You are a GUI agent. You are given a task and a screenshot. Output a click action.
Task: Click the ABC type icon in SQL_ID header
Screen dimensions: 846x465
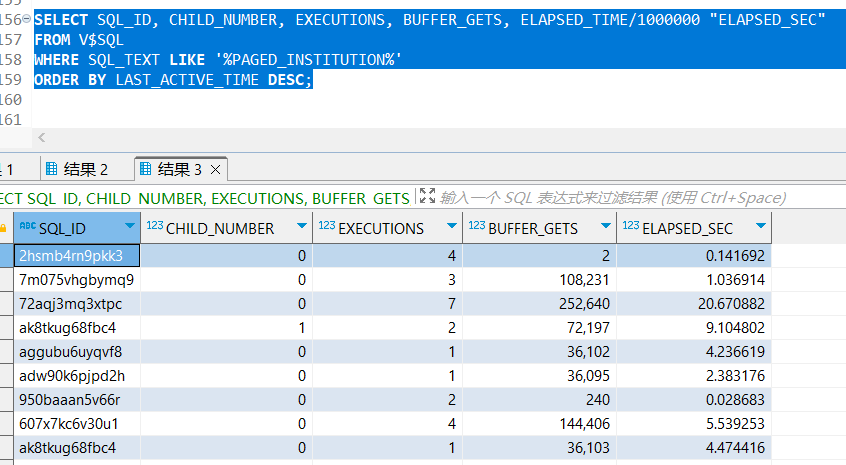(28, 225)
